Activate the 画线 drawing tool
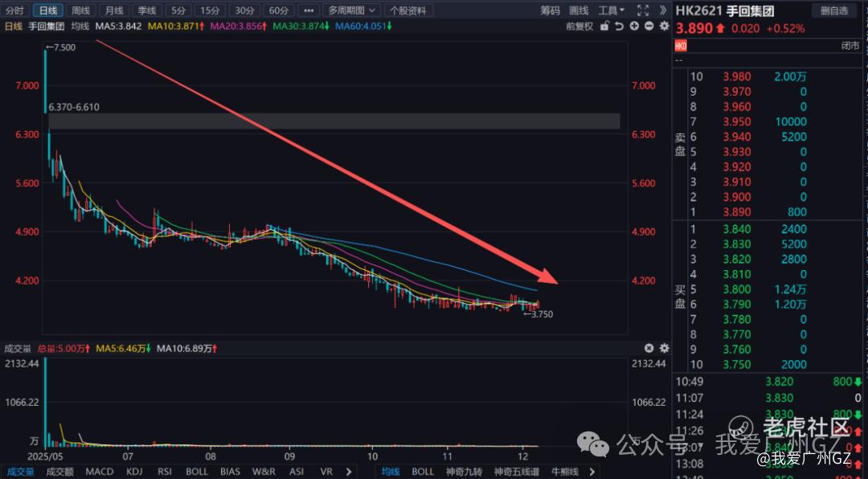The image size is (868, 479). click(579, 10)
